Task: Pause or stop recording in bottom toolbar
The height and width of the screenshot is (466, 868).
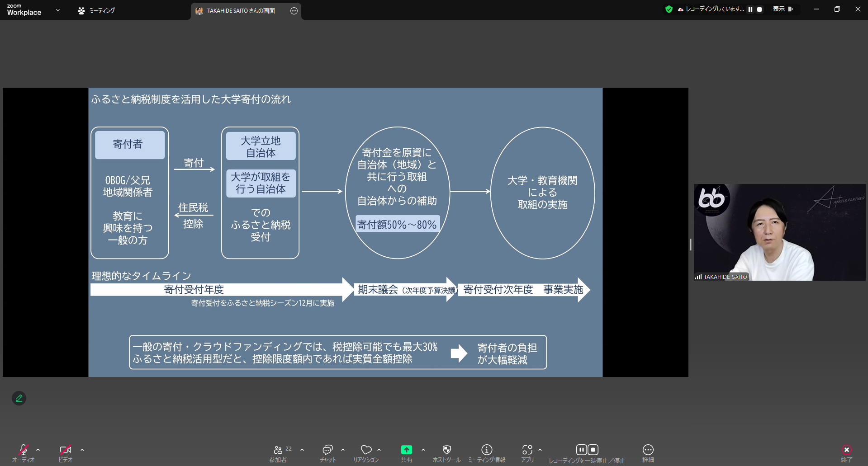Action: pyautogui.click(x=587, y=453)
